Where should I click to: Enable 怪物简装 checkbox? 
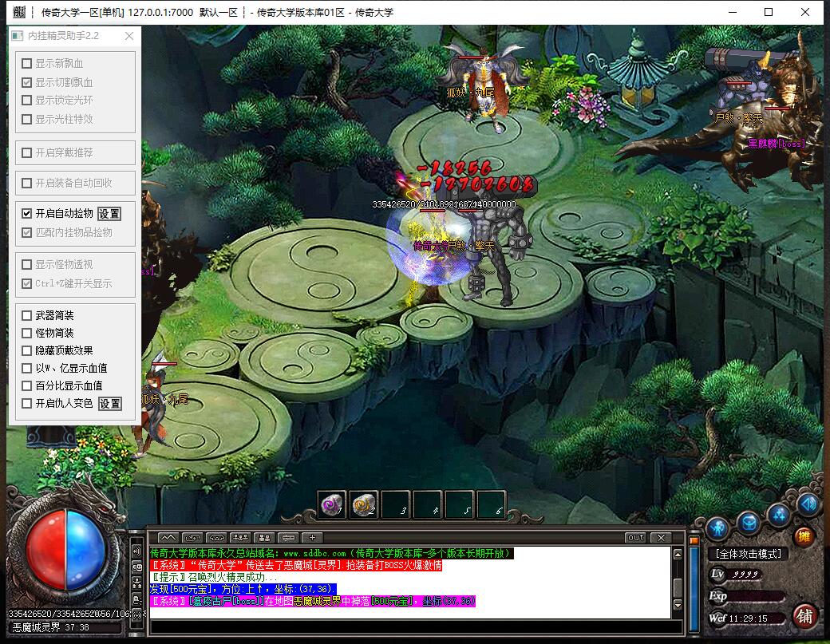click(26, 333)
